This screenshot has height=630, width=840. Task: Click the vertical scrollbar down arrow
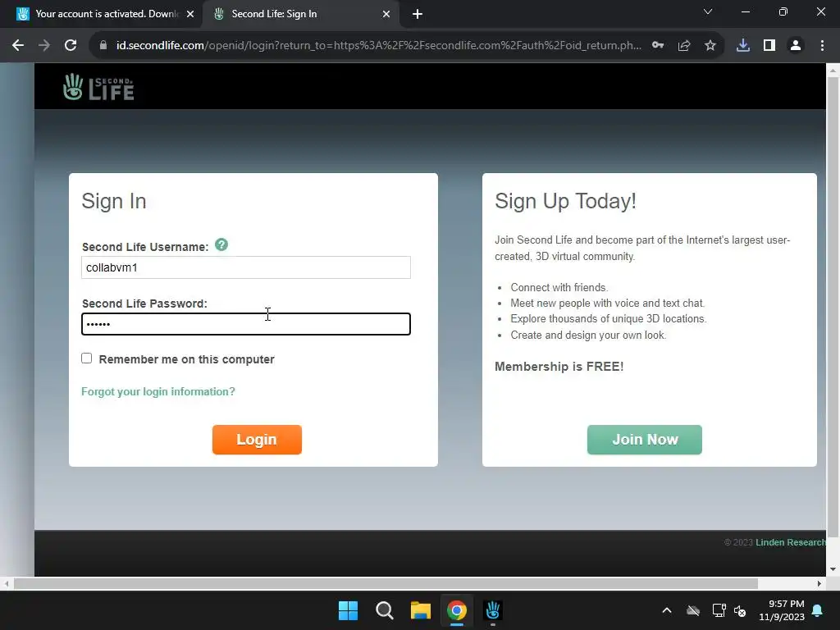pyautogui.click(x=833, y=569)
